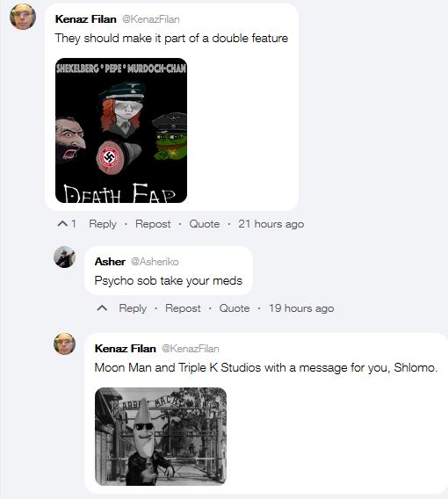Enlarge the image attached to the top comment
Viewport: 448px width, 499px height.
tap(121, 131)
